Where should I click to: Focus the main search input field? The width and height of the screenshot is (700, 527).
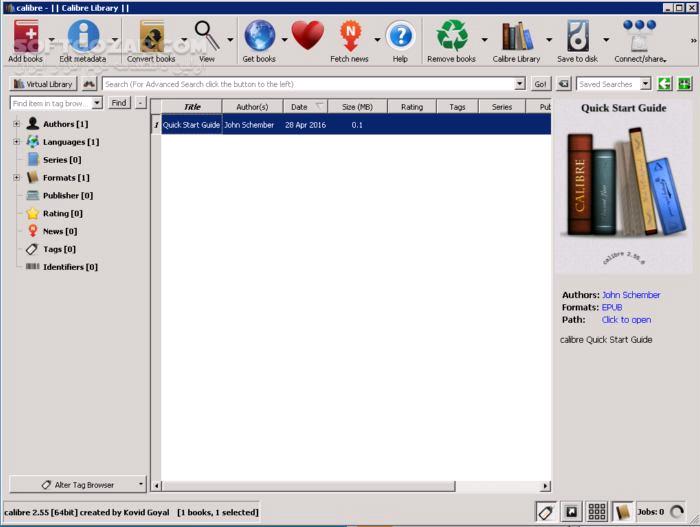coord(308,84)
